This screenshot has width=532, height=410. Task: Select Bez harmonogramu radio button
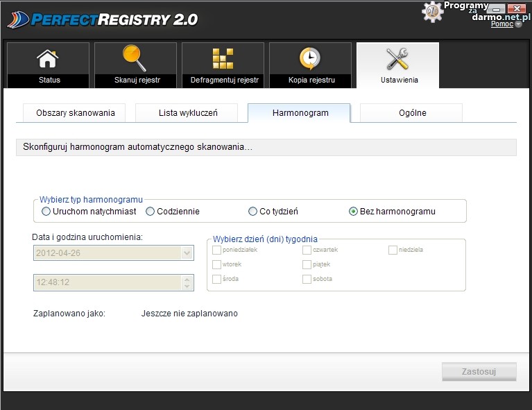[354, 212]
